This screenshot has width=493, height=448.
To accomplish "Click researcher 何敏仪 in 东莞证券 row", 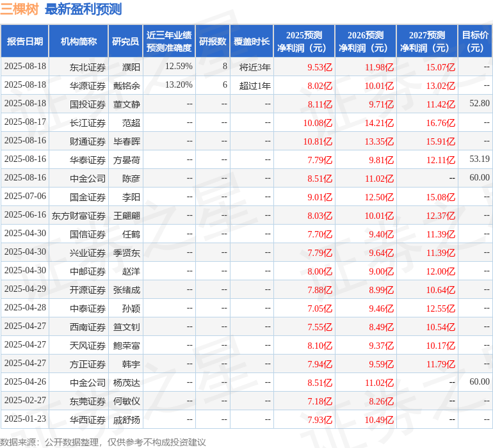I will (126, 401).
